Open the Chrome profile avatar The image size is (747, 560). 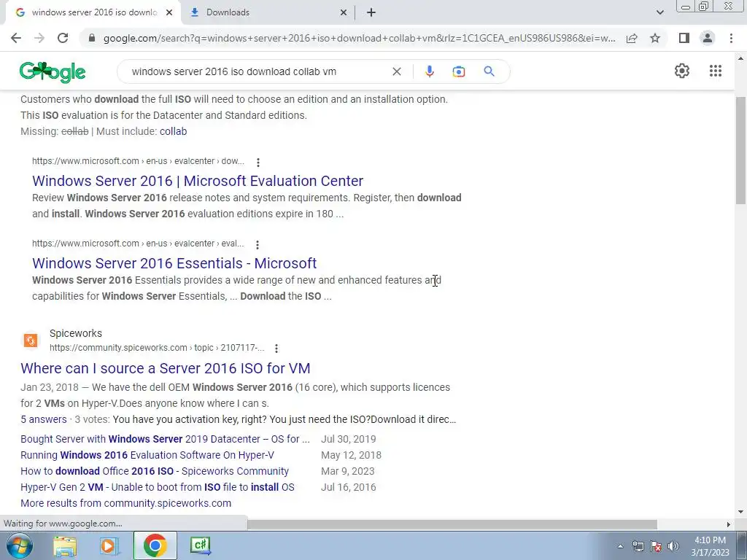[708, 38]
